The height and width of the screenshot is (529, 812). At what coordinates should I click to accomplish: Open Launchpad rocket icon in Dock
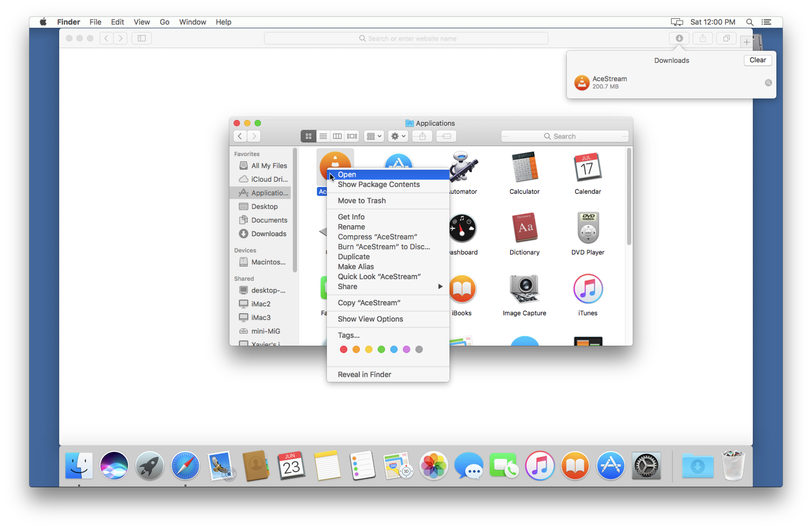[150, 466]
